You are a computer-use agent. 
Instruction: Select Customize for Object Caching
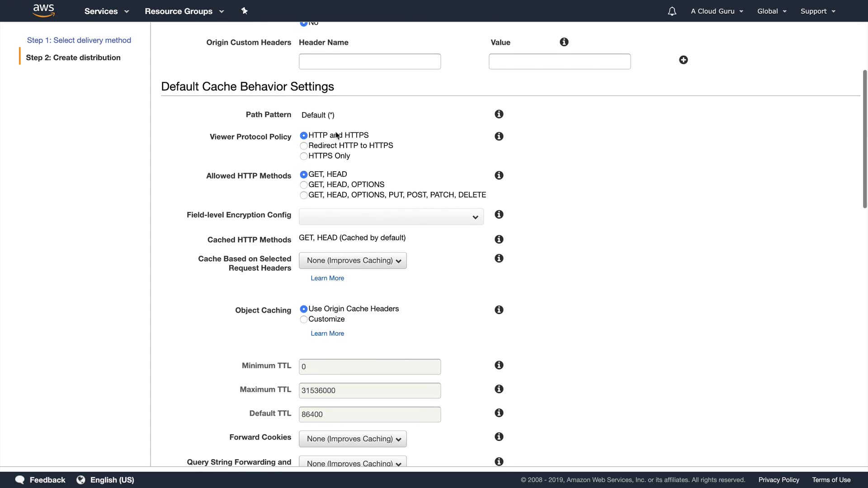[304, 319]
